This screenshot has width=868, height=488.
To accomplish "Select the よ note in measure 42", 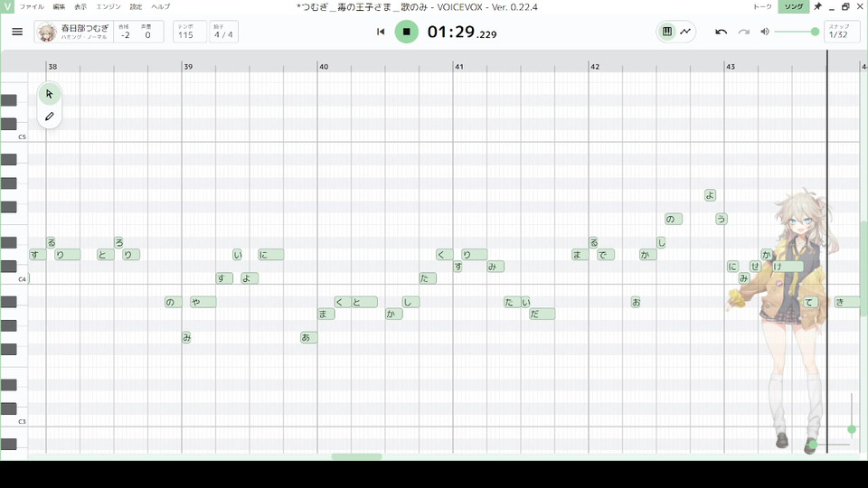I will pos(711,195).
